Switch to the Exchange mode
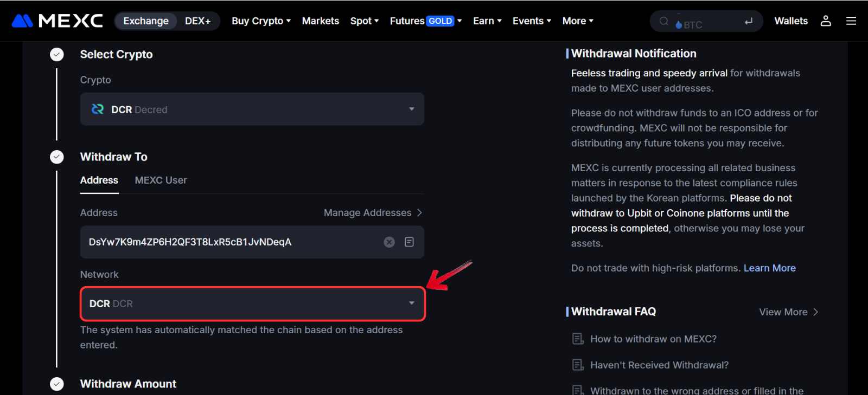 [x=146, y=21]
